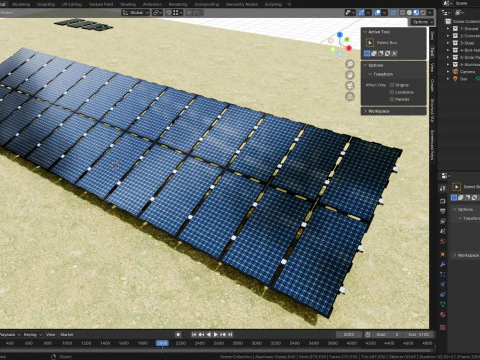Open the Material properties tab icon

click(443, 314)
